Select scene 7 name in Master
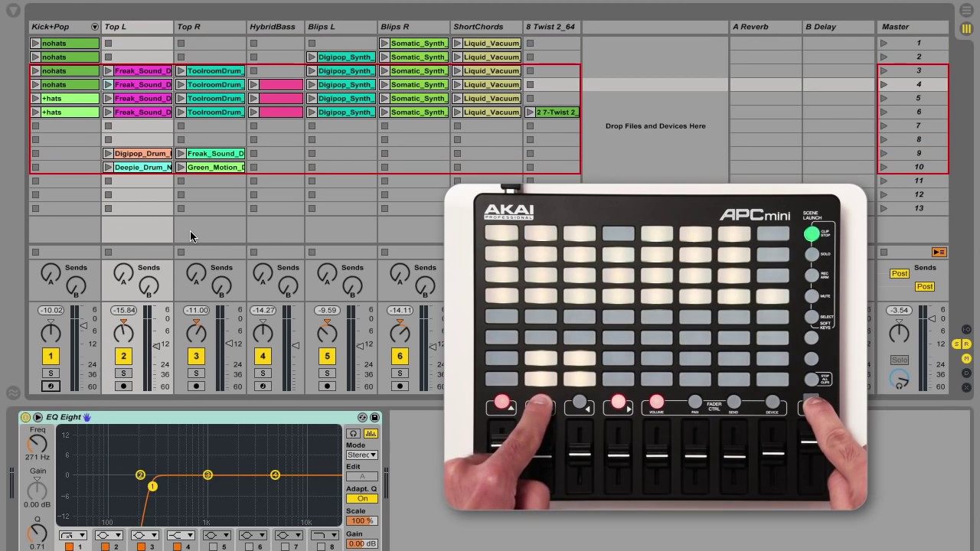This screenshot has height=551, width=980. (919, 126)
